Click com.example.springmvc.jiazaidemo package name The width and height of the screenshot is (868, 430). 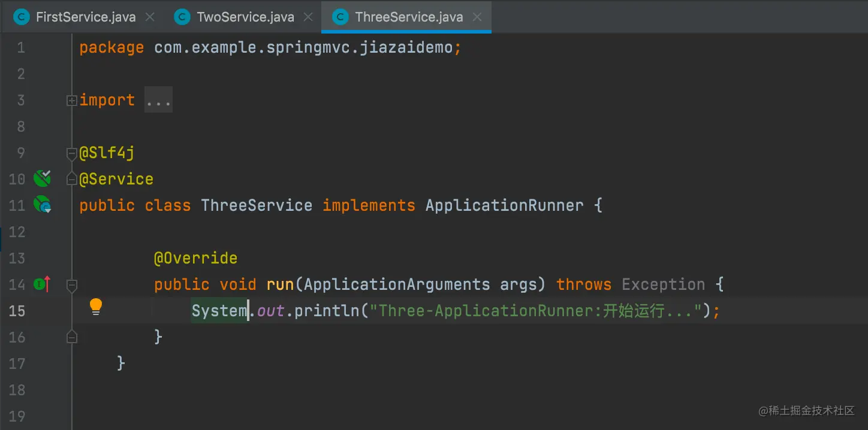pyautogui.click(x=303, y=47)
